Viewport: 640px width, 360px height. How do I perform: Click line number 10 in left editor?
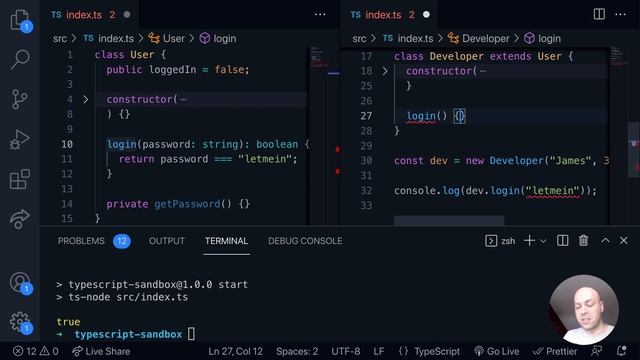tap(67, 144)
